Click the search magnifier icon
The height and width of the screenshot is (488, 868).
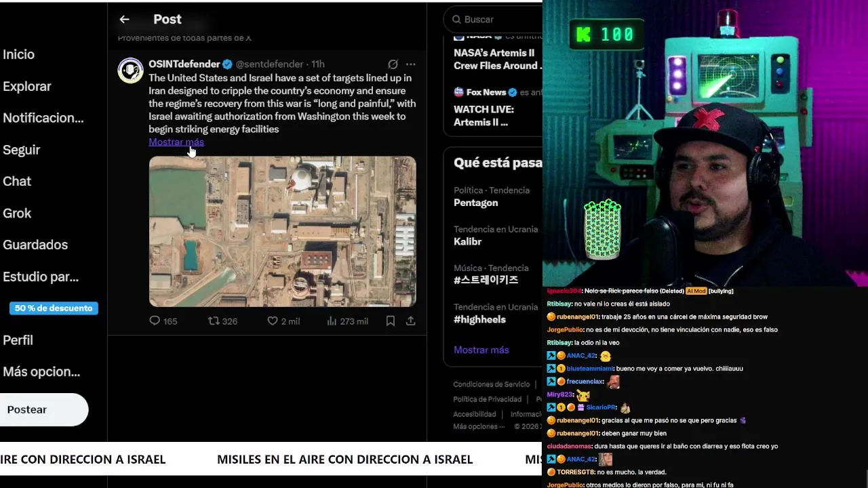tap(456, 20)
